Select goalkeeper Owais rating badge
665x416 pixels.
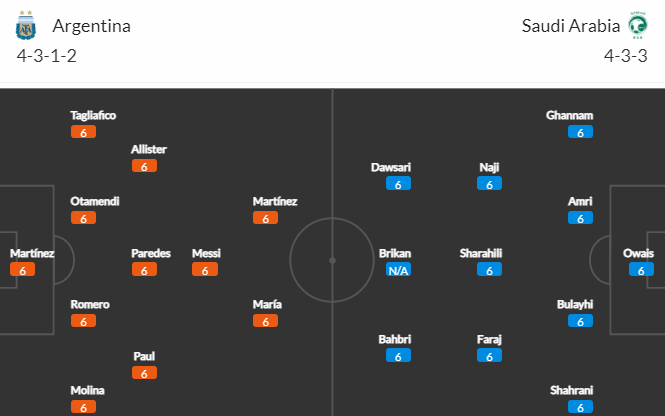(x=641, y=270)
